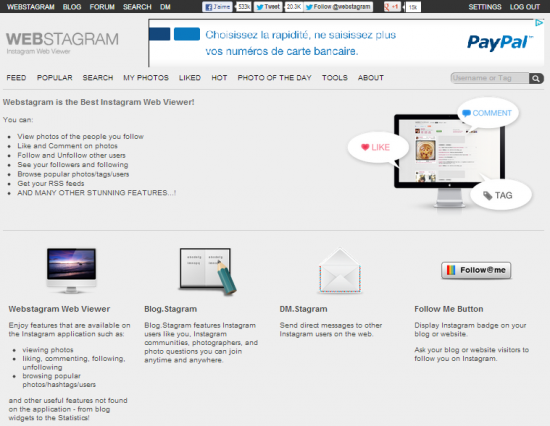Open the ABOUT page
The width and height of the screenshot is (550, 426).
(371, 78)
